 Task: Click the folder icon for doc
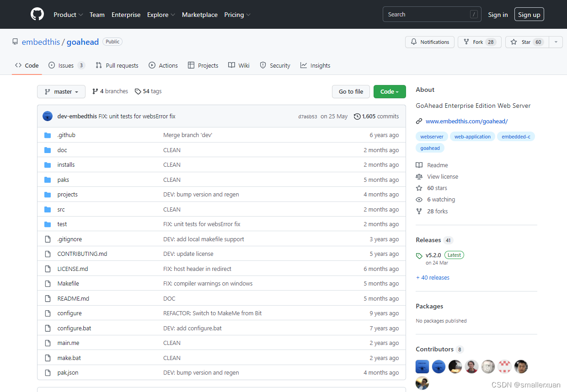[x=48, y=150]
